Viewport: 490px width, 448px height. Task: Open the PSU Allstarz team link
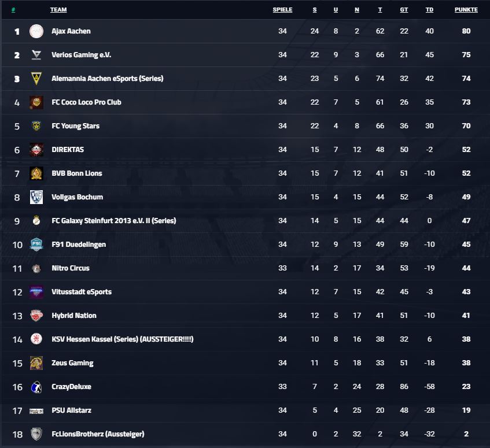72,410
